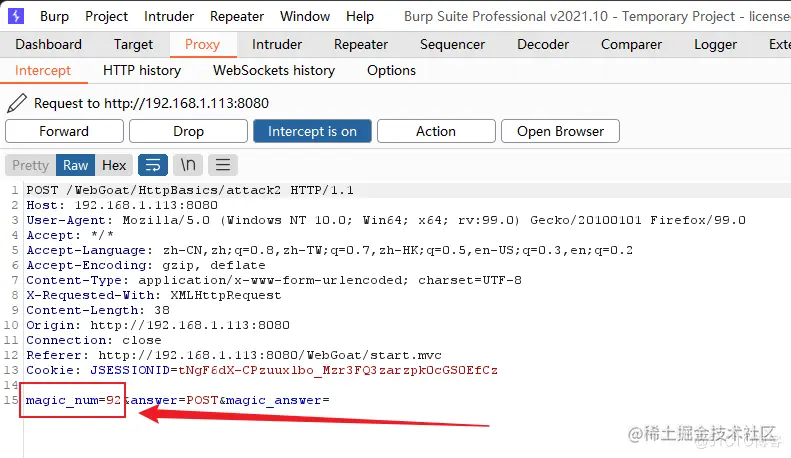Click the Accept: */* header line
The image size is (791, 458).
coord(70,235)
